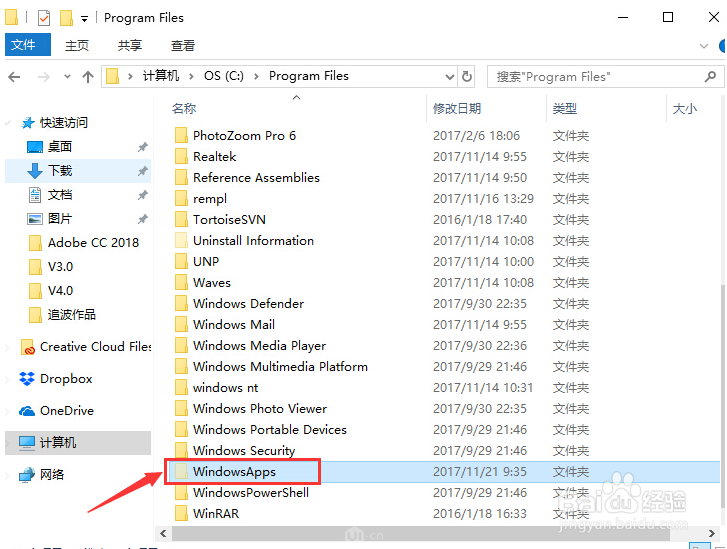Click the horizontal scrollbar left arrow
This screenshot has width=727, height=549.
pos(163,534)
